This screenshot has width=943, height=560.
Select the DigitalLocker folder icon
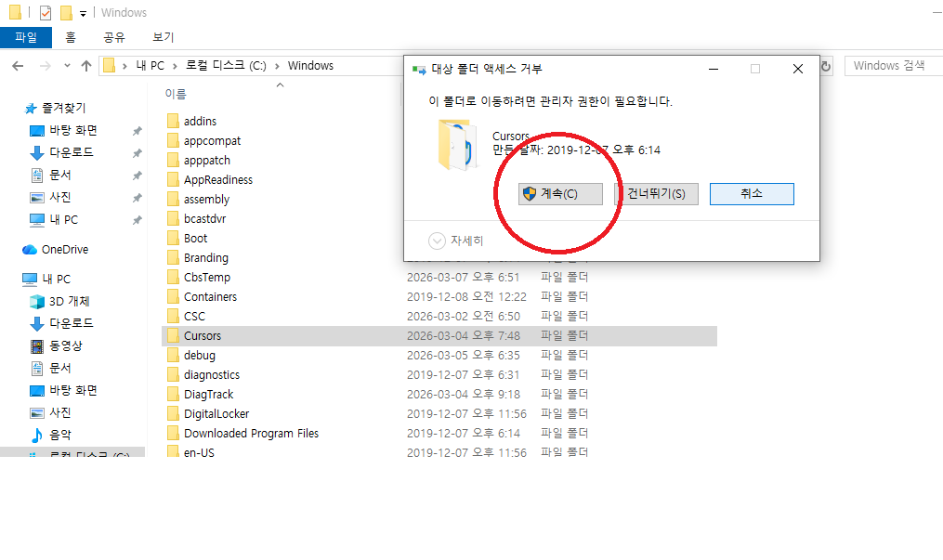point(173,413)
